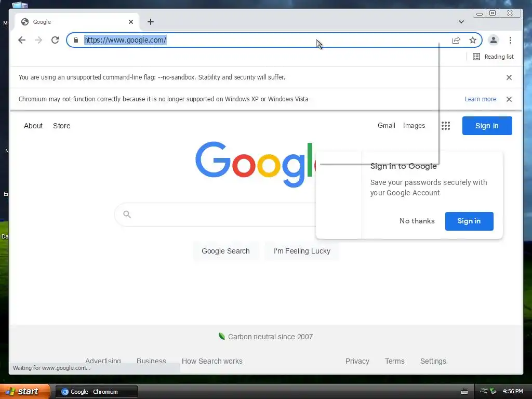Click the Safely Remove Hardware tray icon

(x=493, y=391)
